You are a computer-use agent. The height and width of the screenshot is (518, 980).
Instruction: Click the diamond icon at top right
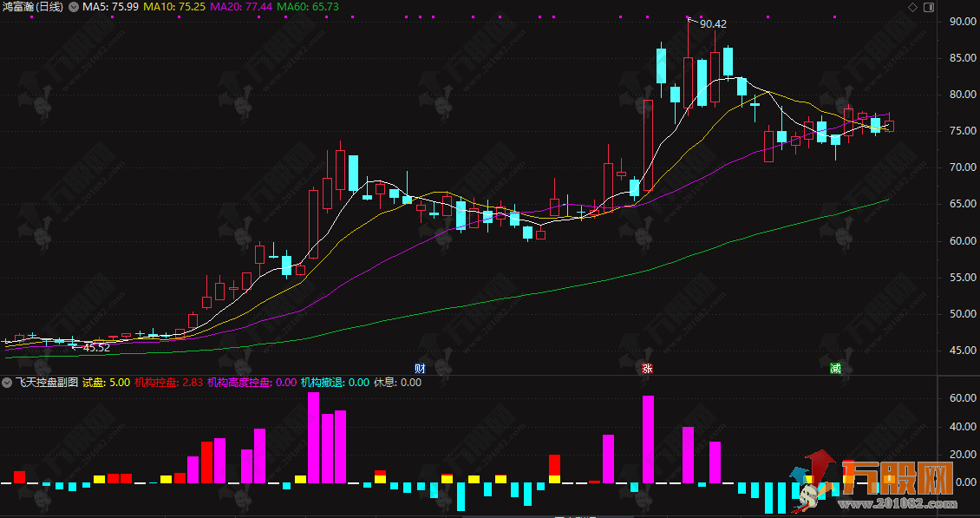coord(912,7)
